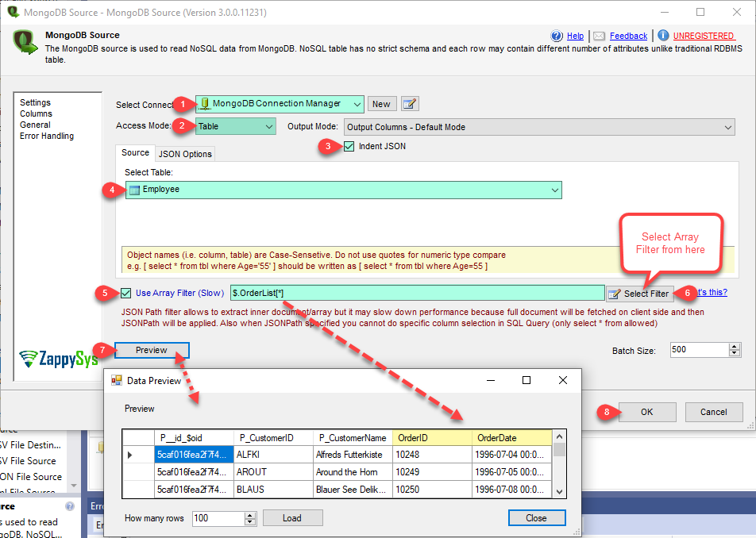Screen dimensions: 756x538
Task: Click the blue Help question-mark icon
Action: [557, 37]
